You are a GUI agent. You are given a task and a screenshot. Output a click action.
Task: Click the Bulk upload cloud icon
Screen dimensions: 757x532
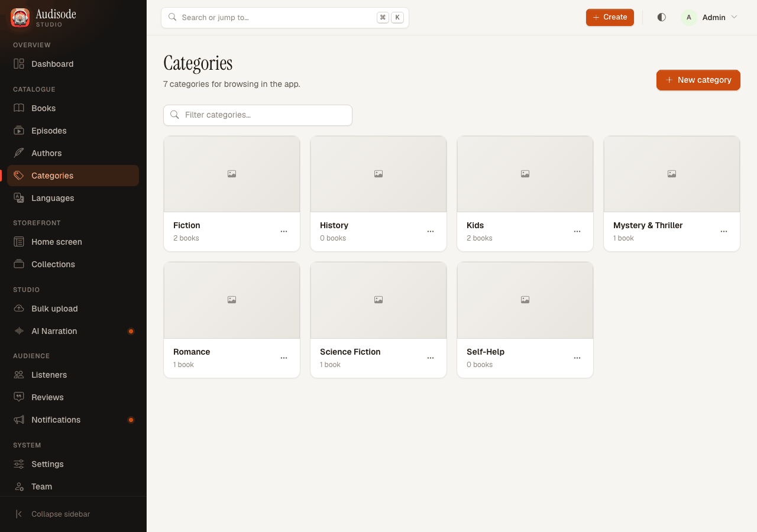point(19,309)
